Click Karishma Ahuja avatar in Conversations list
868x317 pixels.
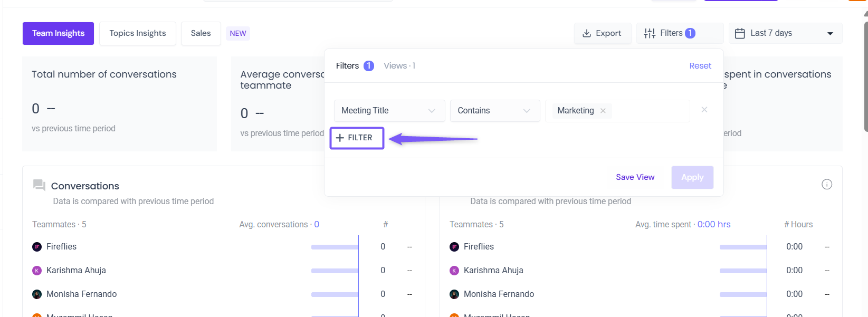tap(37, 271)
